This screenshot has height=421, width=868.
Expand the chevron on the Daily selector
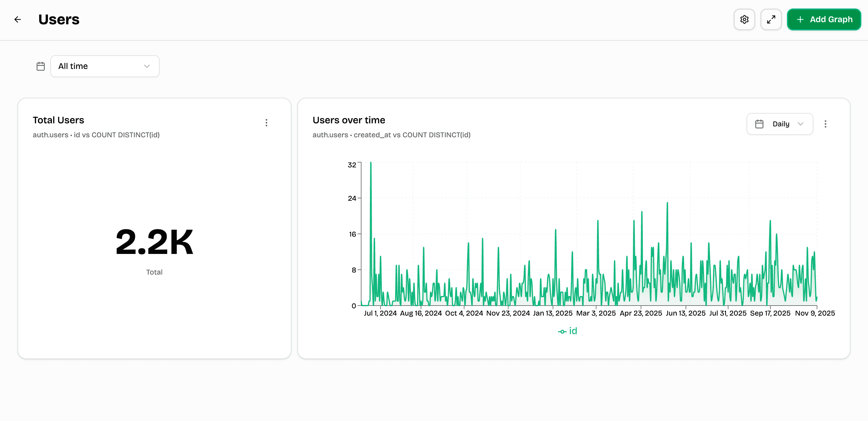click(x=801, y=124)
